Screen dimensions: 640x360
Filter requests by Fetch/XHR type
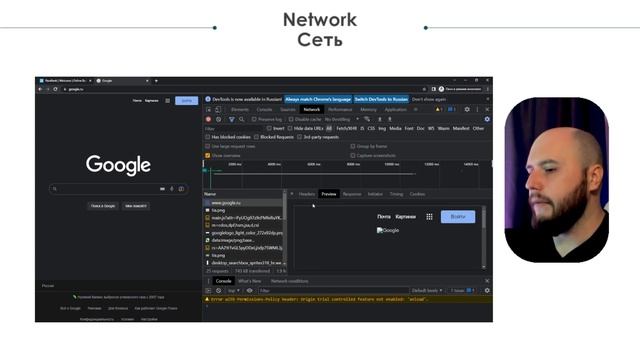click(x=347, y=128)
